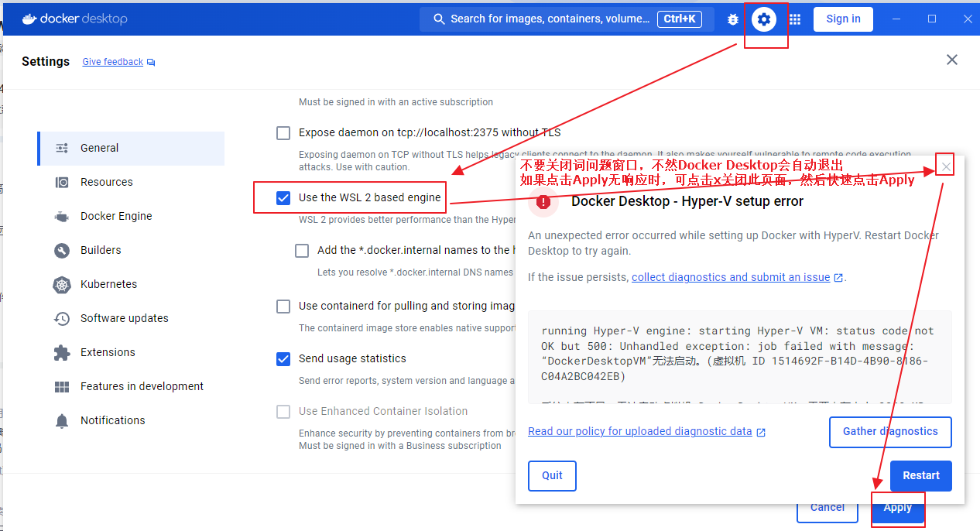This screenshot has width=980, height=531.
Task: Click the Docker whale logo
Action: [x=30, y=19]
